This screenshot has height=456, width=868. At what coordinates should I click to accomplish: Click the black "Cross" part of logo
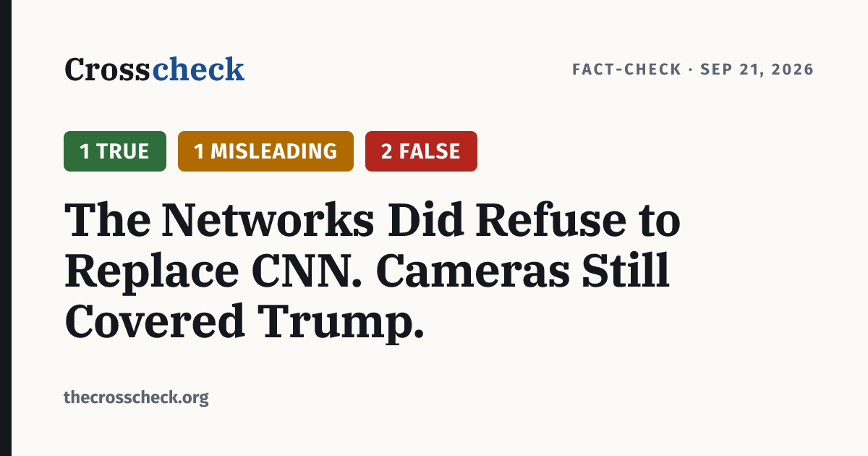pyautogui.click(x=108, y=69)
